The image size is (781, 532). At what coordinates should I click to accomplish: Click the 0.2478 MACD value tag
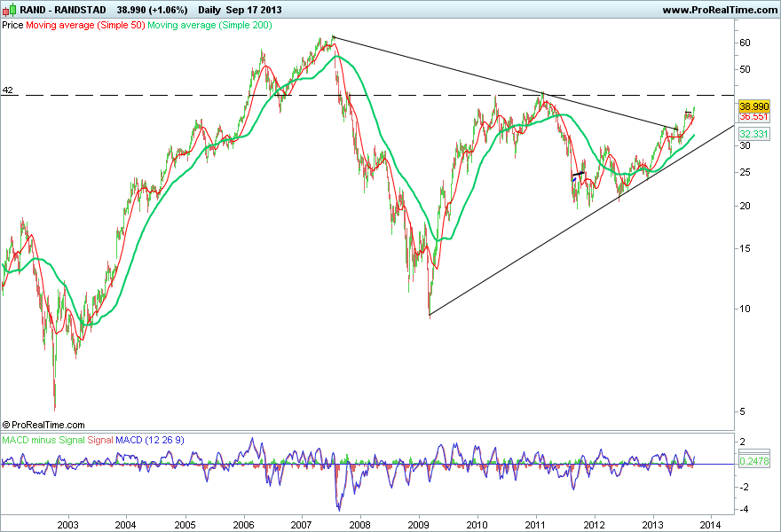tap(754, 461)
